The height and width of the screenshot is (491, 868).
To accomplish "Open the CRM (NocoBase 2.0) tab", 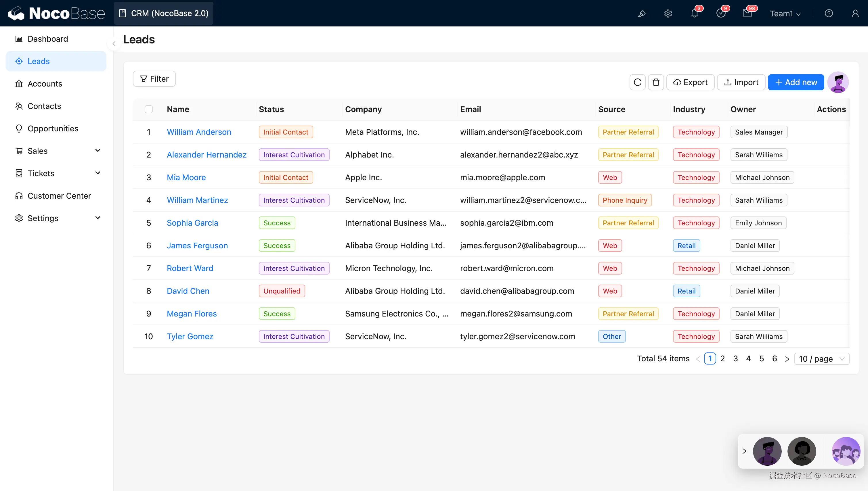I will (164, 14).
